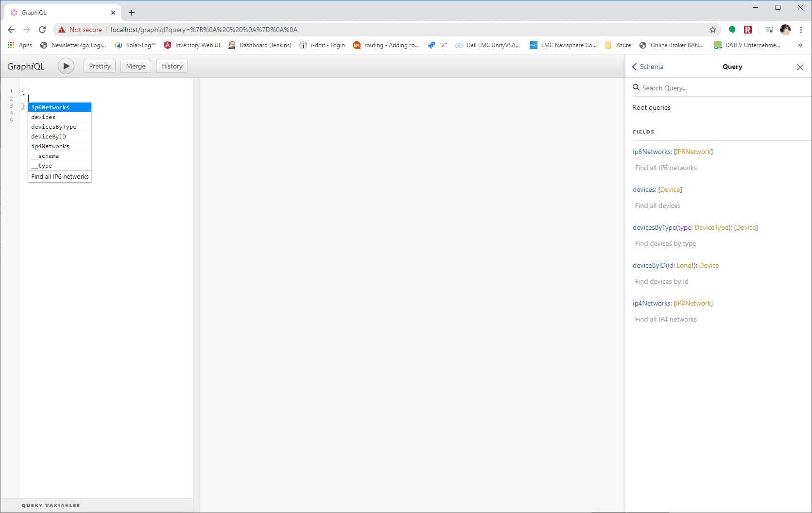
Task: Follow the IP6Network type link
Action: (693, 152)
